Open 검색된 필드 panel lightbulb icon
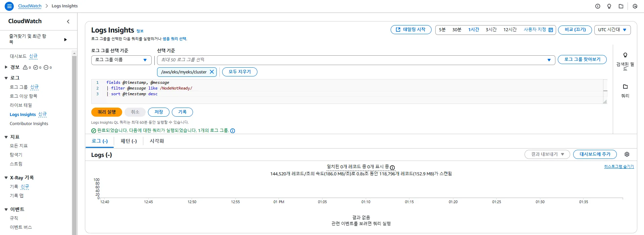This screenshot has height=235, width=644. [625, 55]
